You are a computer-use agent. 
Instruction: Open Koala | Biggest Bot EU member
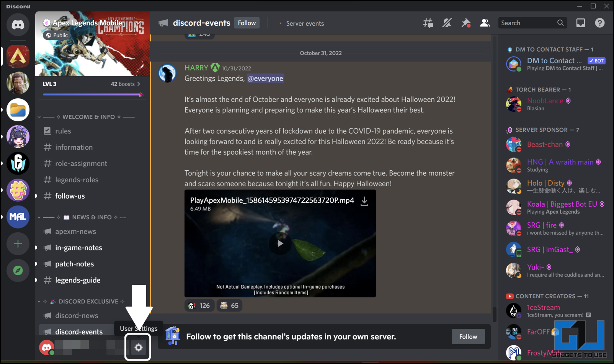[x=555, y=207]
